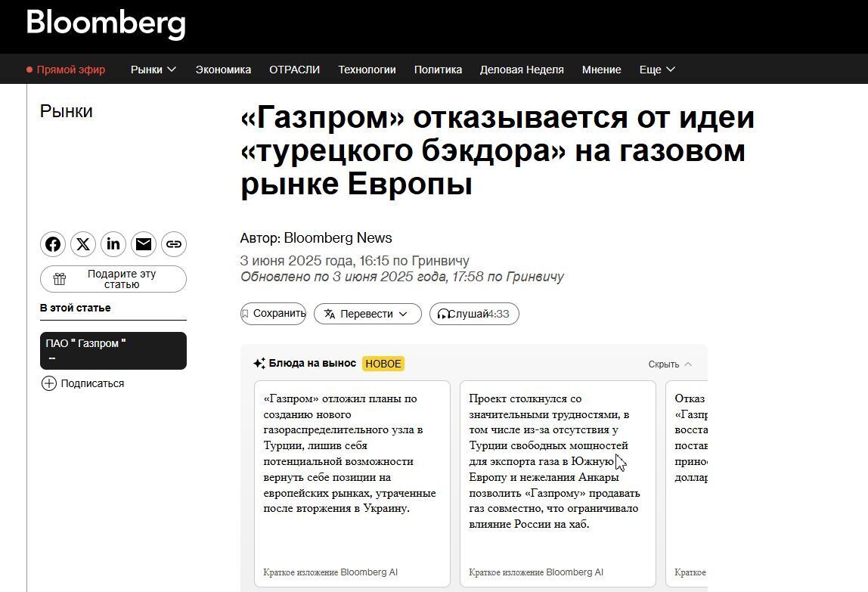
Task: Click the Прямой эфир live link
Action: (x=71, y=69)
